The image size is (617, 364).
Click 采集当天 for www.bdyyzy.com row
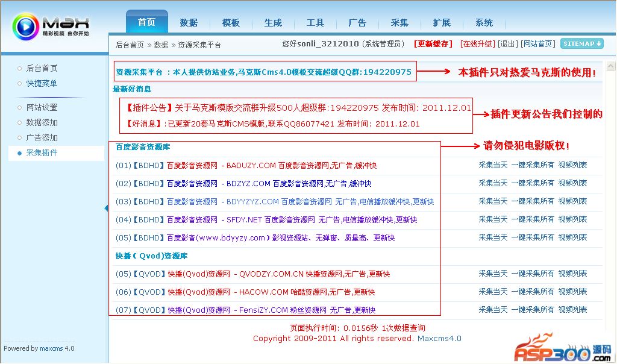tap(493, 237)
